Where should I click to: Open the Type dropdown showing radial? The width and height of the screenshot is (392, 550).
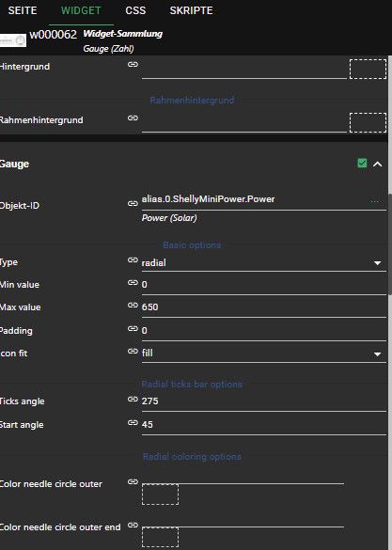[x=263, y=262]
